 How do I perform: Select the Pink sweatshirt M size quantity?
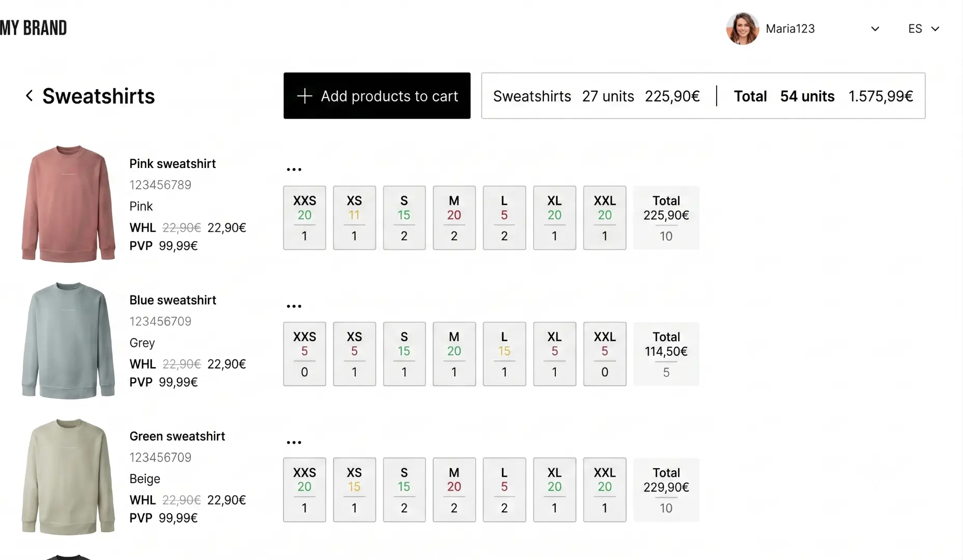(454, 236)
